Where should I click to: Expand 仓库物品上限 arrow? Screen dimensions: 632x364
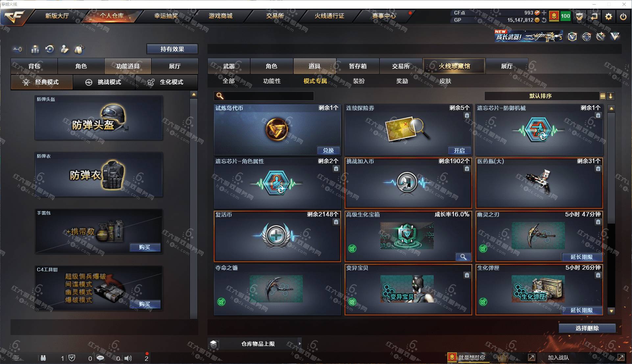click(299, 344)
